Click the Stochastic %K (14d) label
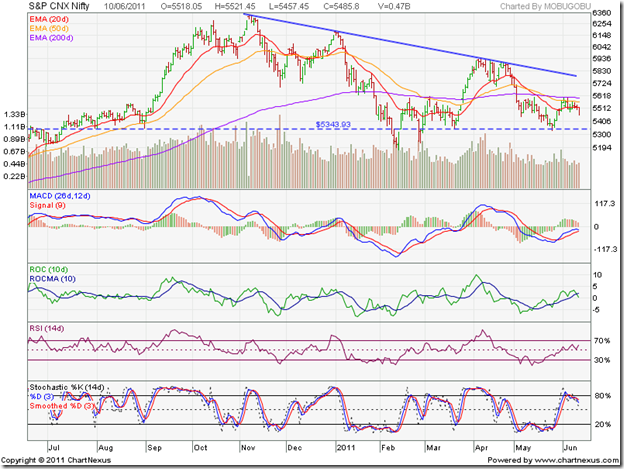The width and height of the screenshot is (624, 469). click(x=67, y=387)
